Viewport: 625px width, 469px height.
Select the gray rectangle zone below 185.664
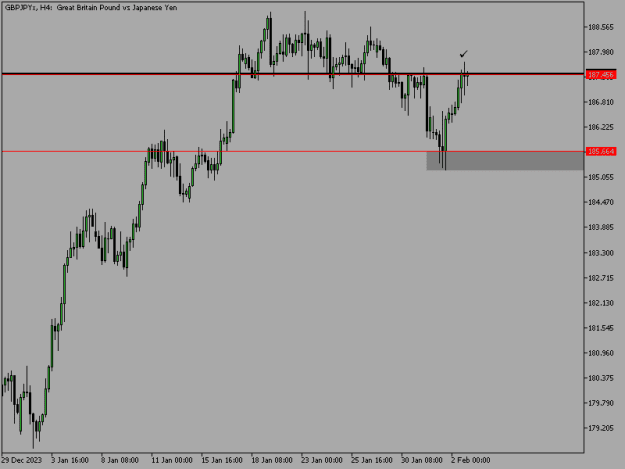tap(505, 161)
